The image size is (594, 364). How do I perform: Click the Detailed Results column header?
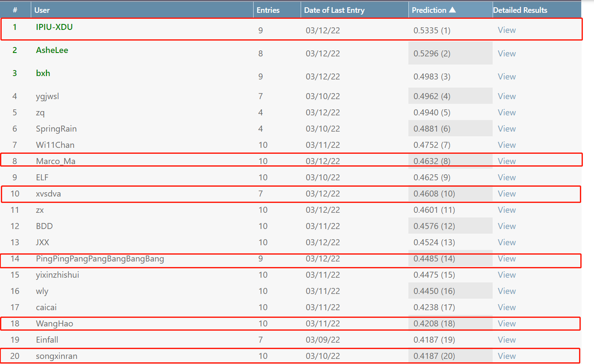[x=520, y=10]
